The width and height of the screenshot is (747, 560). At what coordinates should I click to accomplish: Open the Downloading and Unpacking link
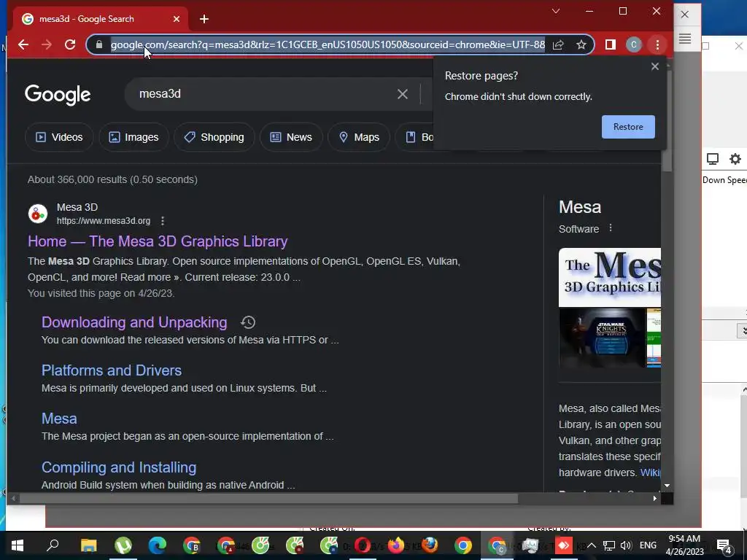[x=134, y=322]
